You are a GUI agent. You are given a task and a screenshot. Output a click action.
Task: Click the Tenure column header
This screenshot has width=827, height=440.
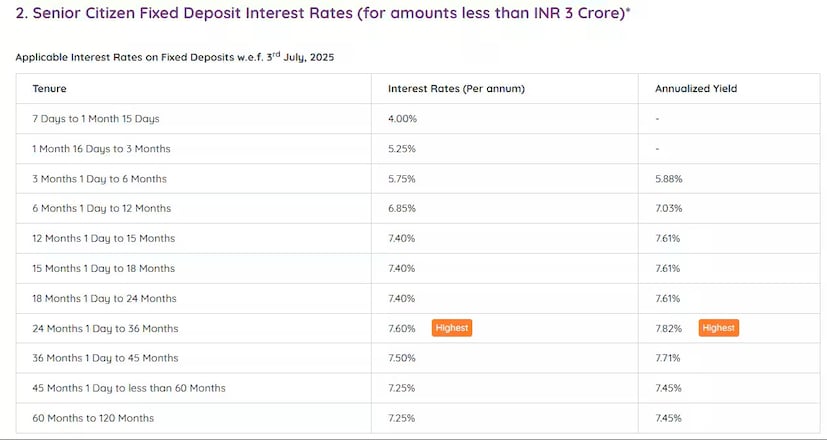point(50,89)
